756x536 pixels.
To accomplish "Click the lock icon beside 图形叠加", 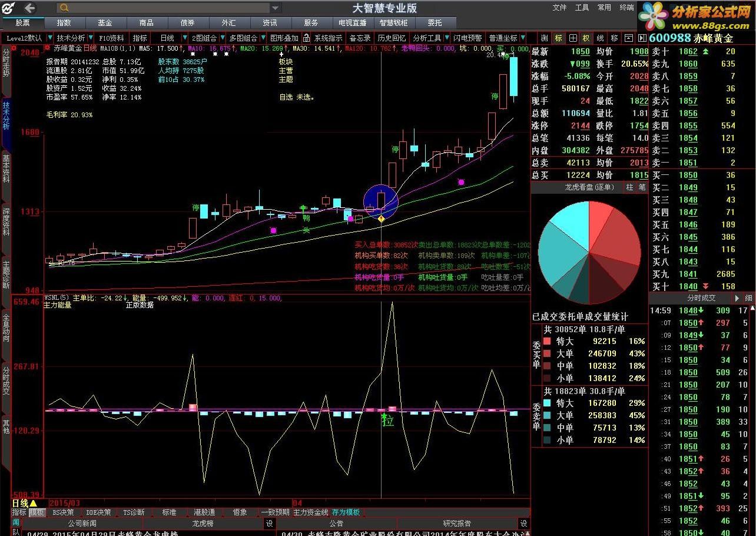I will point(306,38).
